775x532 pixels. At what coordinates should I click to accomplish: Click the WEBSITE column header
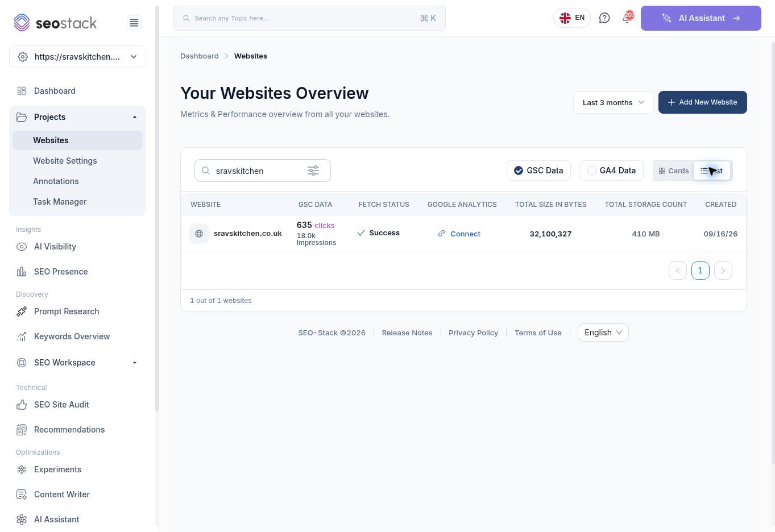coord(206,205)
